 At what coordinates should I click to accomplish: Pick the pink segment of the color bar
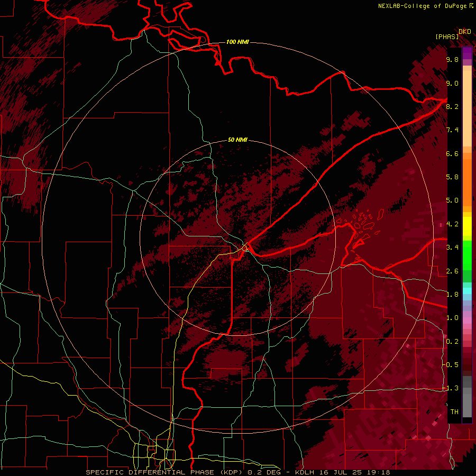click(467, 321)
